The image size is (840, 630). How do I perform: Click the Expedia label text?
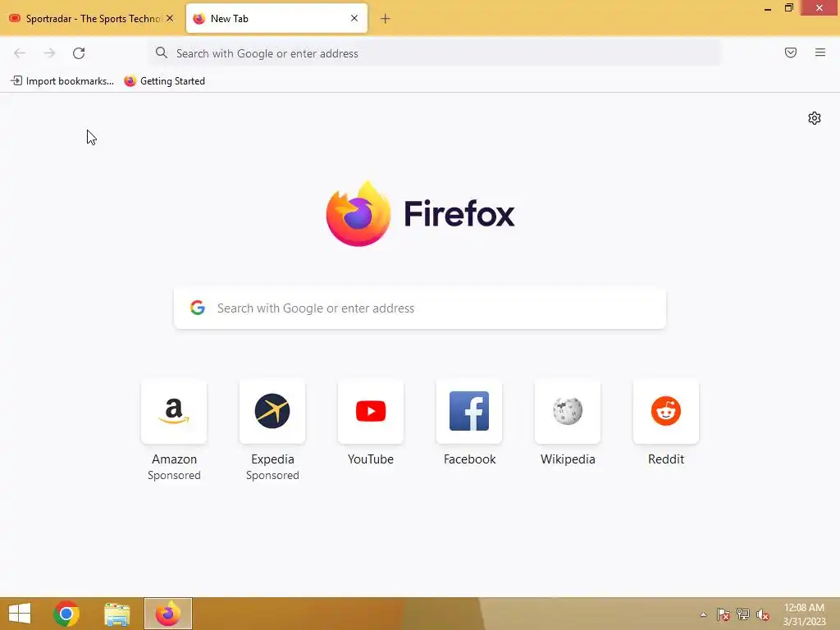point(272,459)
